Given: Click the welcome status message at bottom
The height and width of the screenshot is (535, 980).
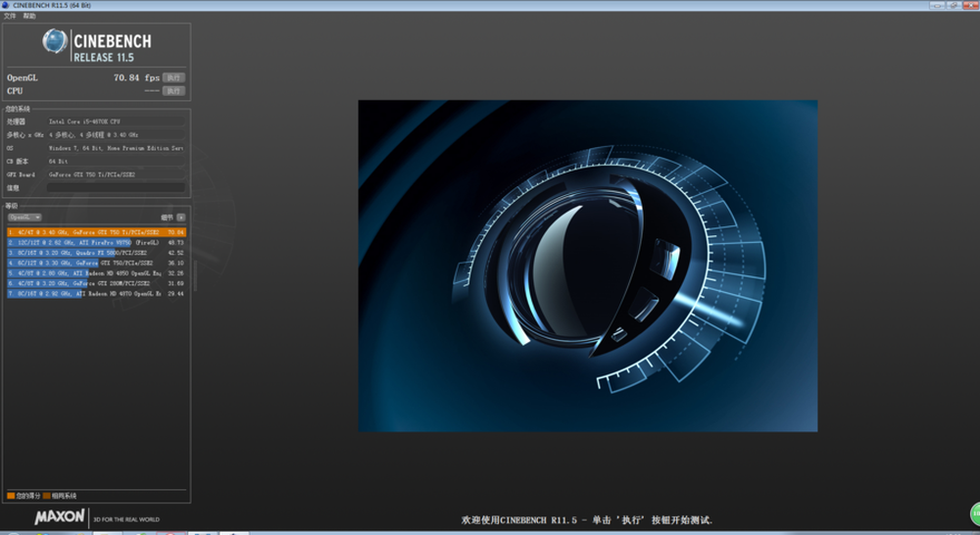Looking at the screenshot, I should 587,520.
